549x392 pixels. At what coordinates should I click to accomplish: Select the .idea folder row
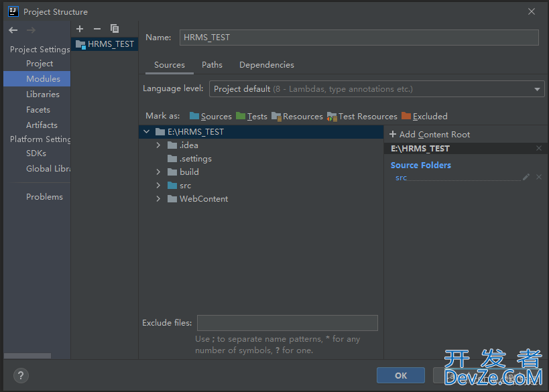[x=261, y=145]
